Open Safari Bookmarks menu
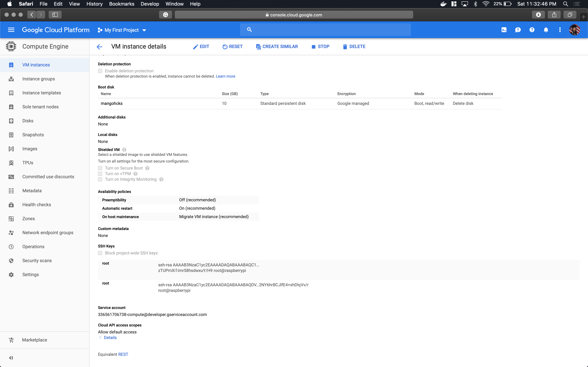588x367 pixels. (x=121, y=4)
